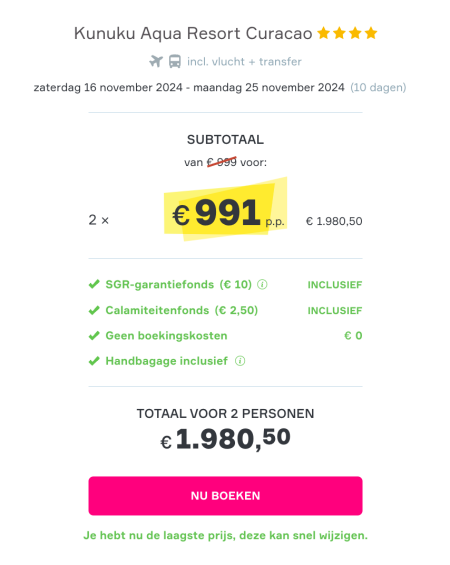The height and width of the screenshot is (565, 450).
Task: Click the Geen boekingskosten checkmark
Action: (x=94, y=336)
